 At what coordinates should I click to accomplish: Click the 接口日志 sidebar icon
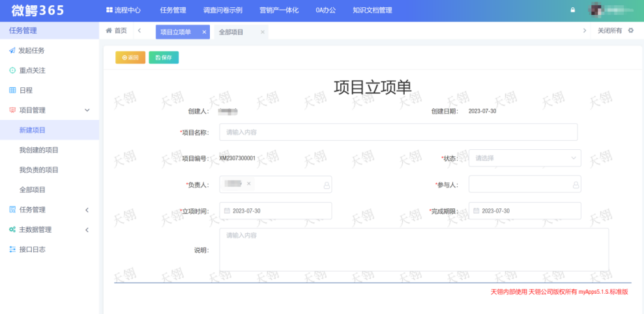tap(12, 250)
